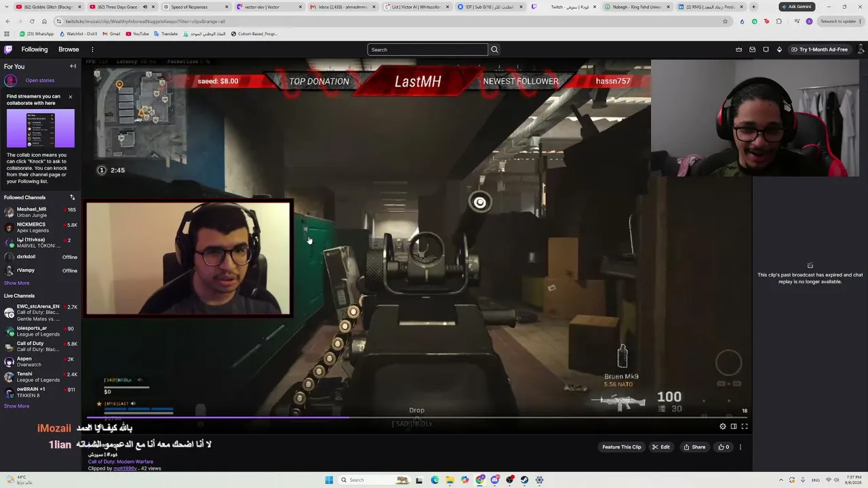The height and width of the screenshot is (488, 868).
Task: Open the Translate bookmark
Action: tap(166, 34)
